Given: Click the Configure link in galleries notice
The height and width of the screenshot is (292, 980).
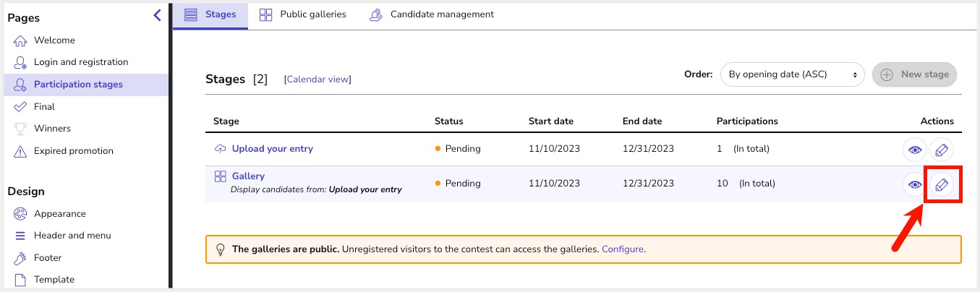Looking at the screenshot, I should 622,249.
